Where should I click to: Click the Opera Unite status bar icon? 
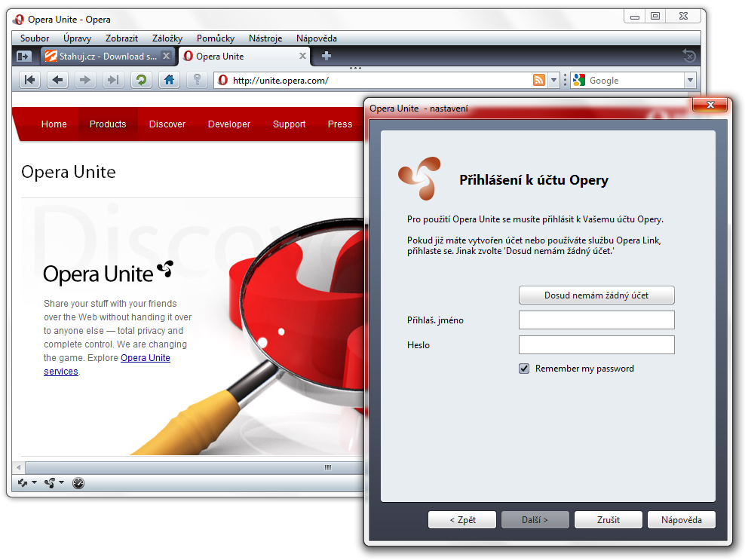(50, 483)
